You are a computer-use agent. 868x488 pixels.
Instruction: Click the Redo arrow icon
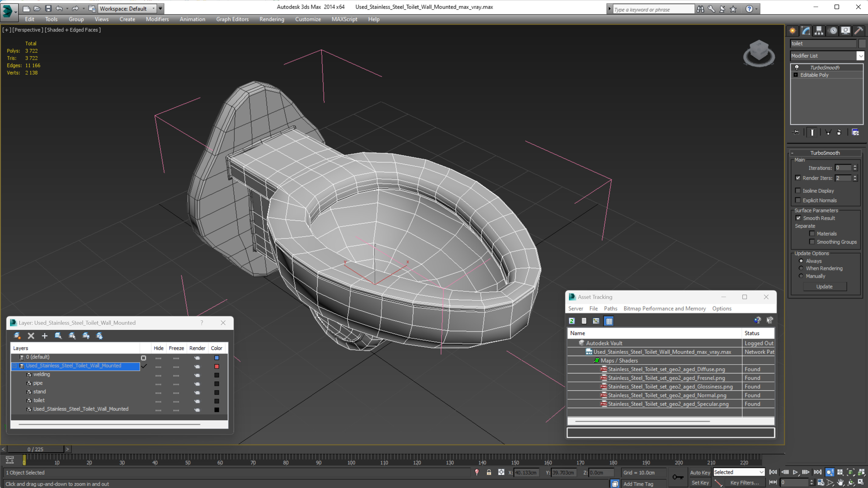[75, 9]
